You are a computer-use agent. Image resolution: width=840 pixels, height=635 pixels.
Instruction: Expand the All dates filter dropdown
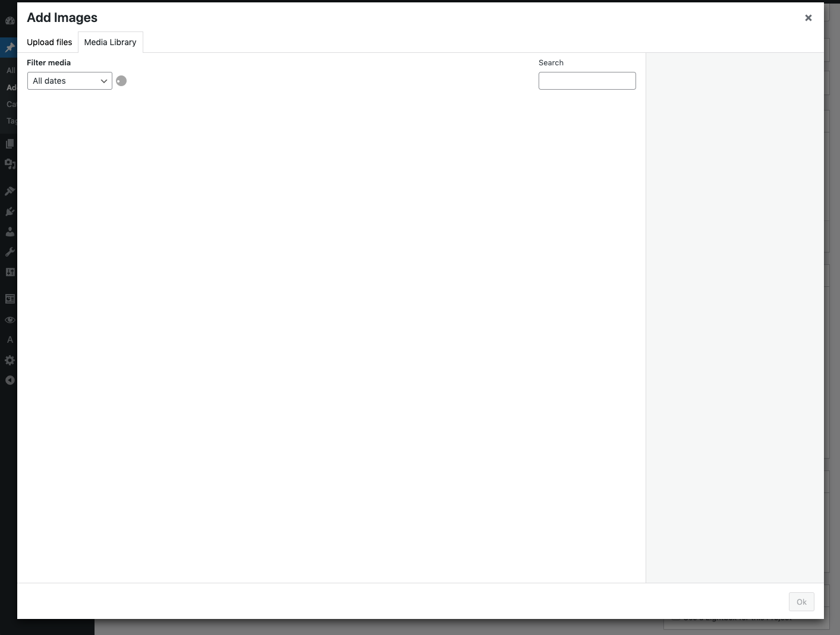click(70, 81)
